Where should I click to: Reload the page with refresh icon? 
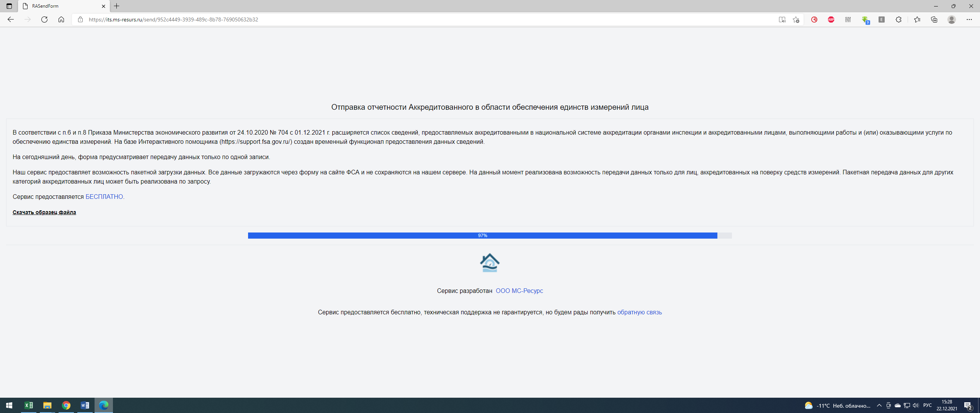tap(44, 20)
